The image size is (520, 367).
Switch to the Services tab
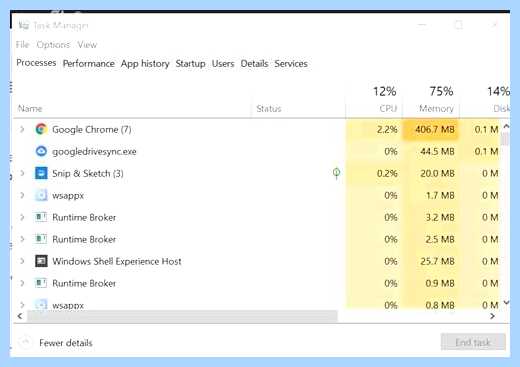[291, 63]
